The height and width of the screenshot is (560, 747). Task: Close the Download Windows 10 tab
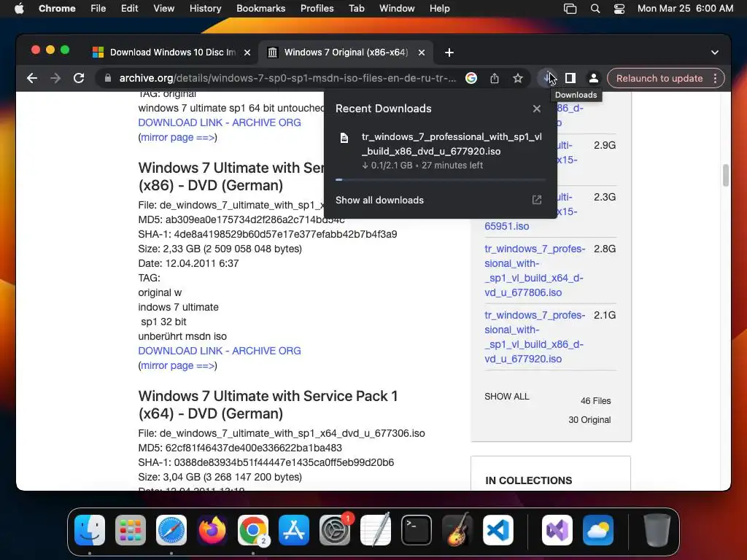pos(247,52)
